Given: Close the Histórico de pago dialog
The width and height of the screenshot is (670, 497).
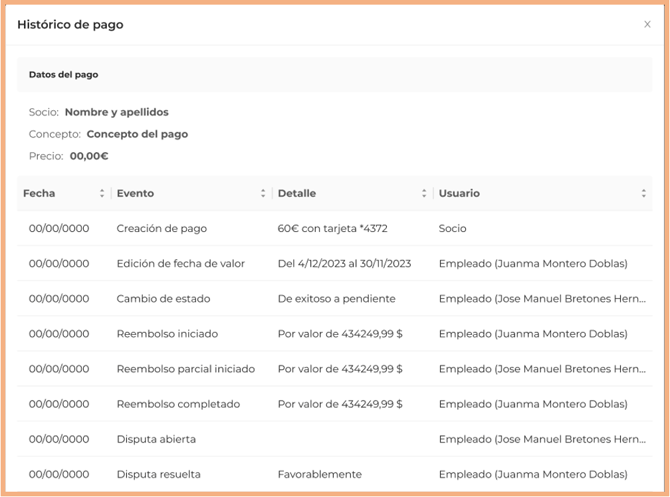Looking at the screenshot, I should 647,25.
